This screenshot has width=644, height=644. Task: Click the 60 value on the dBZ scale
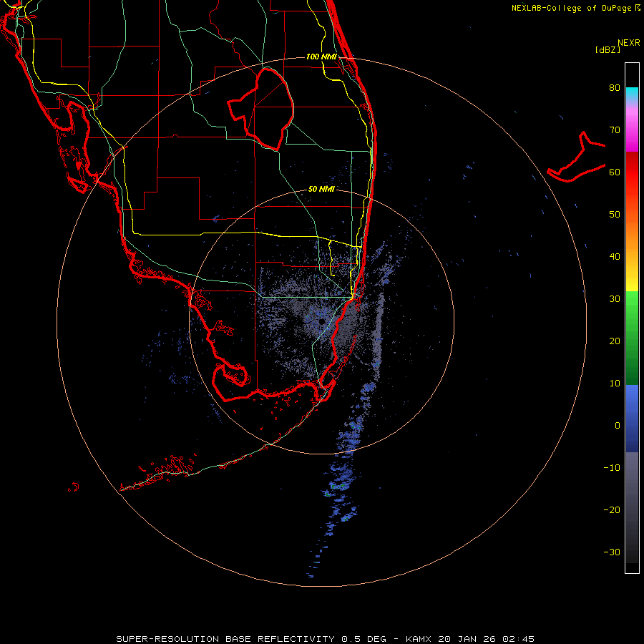(x=615, y=172)
